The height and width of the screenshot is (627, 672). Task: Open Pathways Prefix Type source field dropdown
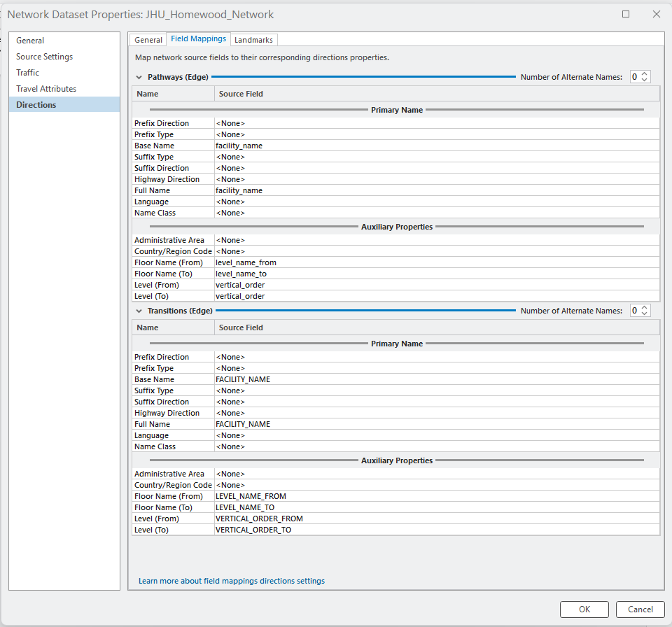[x=437, y=134]
